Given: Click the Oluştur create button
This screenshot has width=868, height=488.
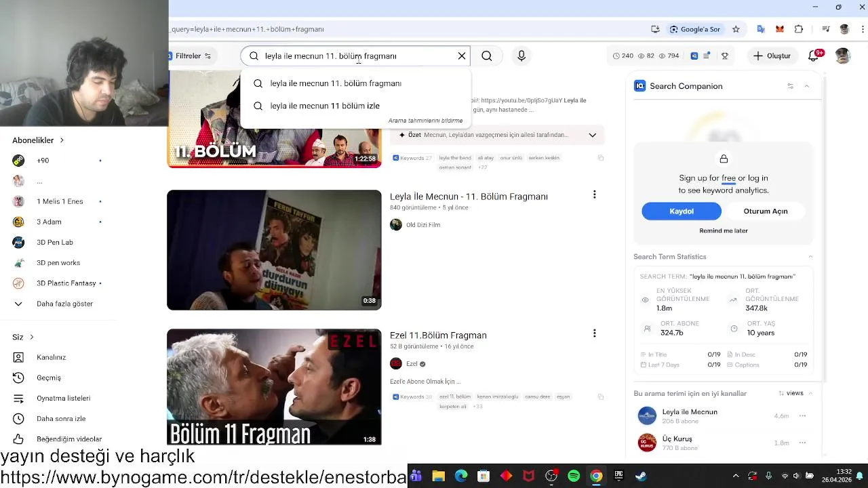Looking at the screenshot, I should click(772, 56).
